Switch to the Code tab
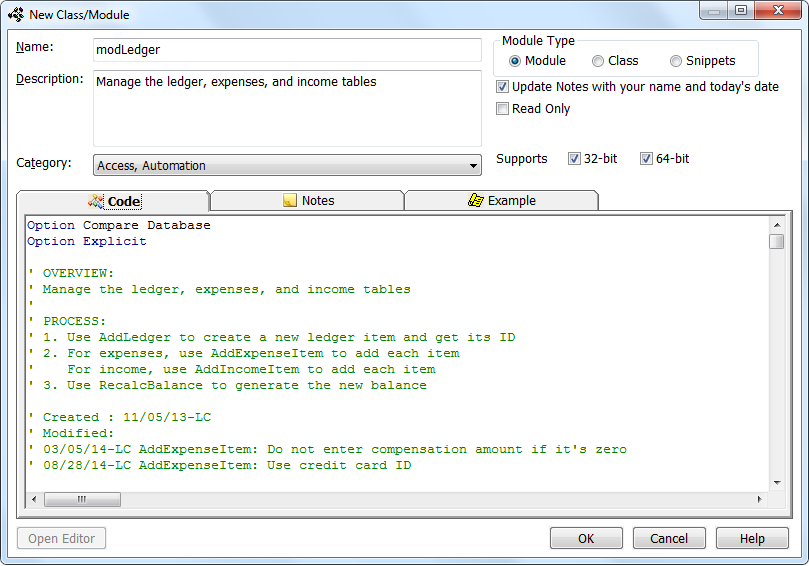809x566 pixels. tap(113, 201)
